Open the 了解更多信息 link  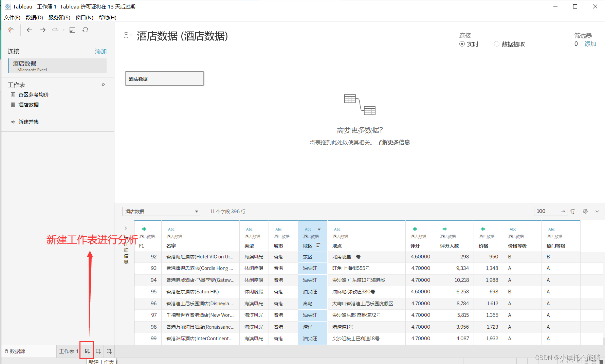click(x=393, y=142)
